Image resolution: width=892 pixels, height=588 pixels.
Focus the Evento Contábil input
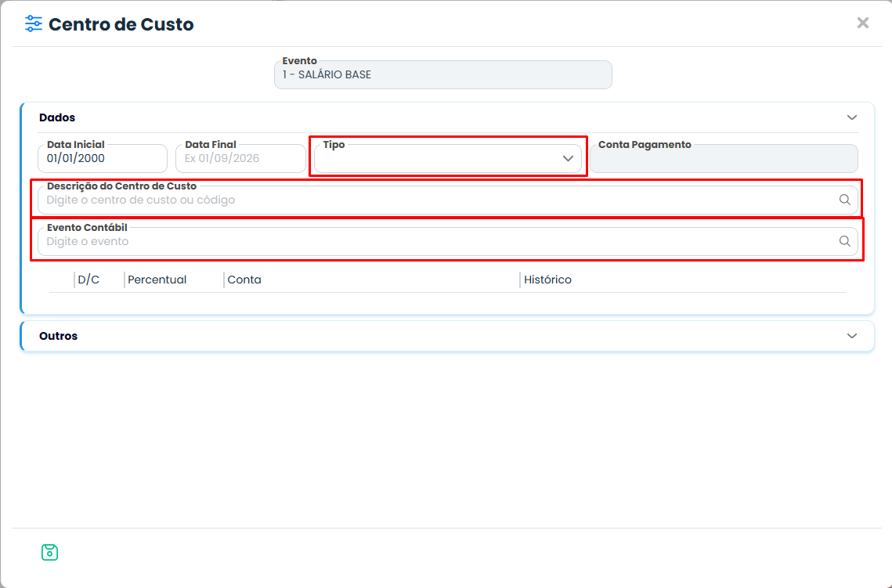(448, 241)
